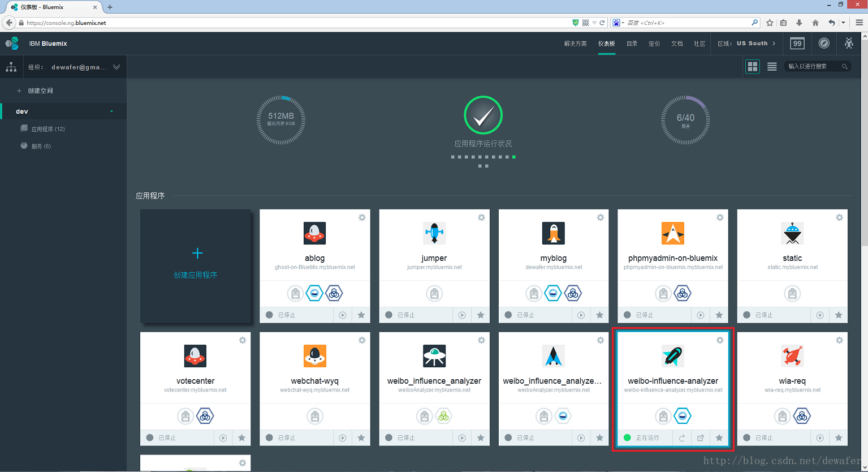Open settings gear on votecenter card
The height and width of the screenshot is (472, 868).
(243, 340)
